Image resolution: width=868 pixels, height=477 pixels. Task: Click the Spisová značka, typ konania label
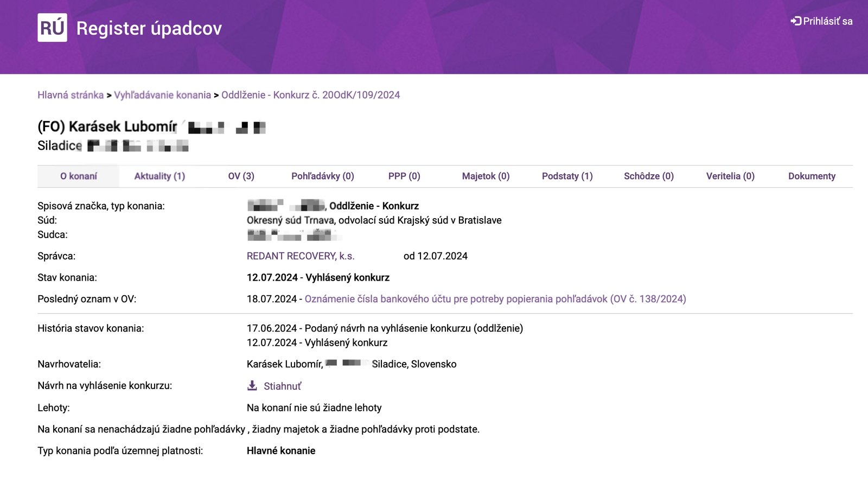pyautogui.click(x=101, y=206)
